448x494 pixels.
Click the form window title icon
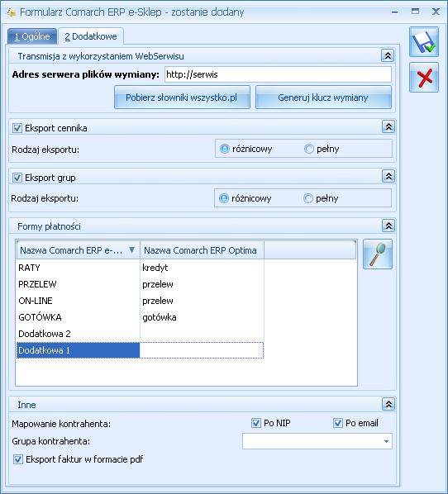(x=12, y=12)
